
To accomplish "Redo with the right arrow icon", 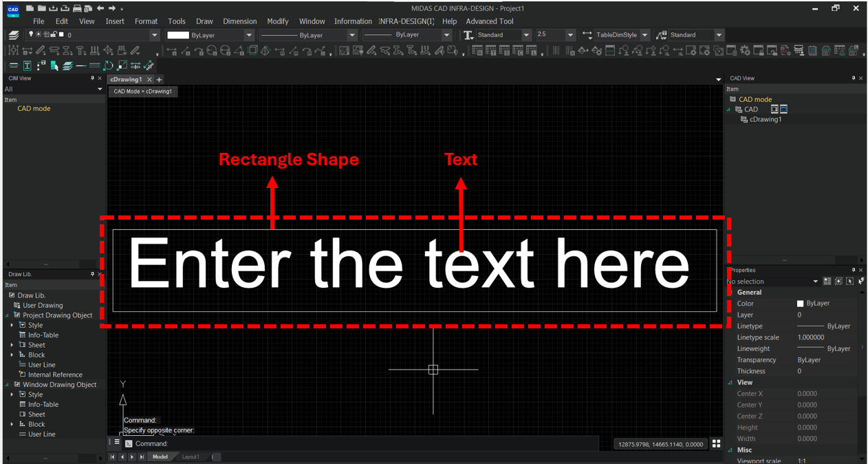I will 111,8.
